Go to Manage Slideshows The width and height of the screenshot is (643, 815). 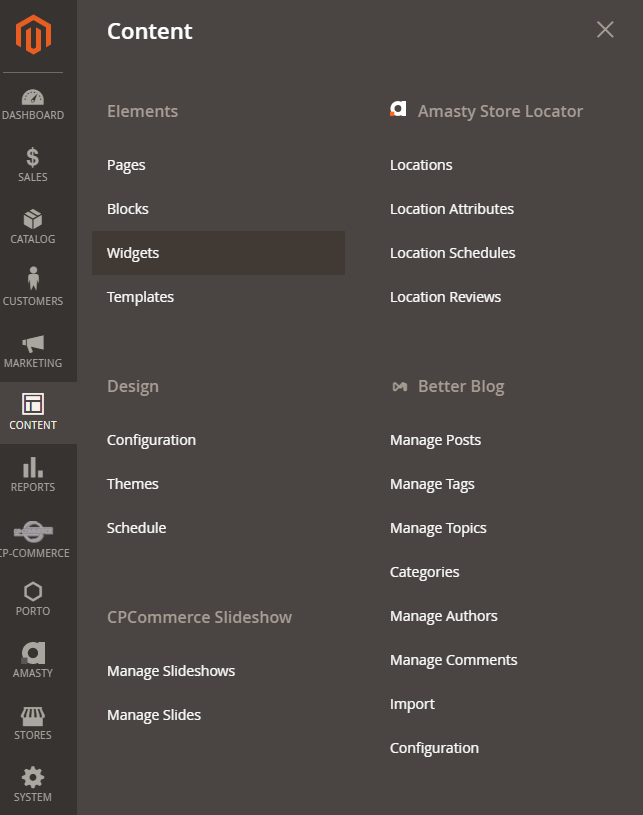tap(171, 671)
